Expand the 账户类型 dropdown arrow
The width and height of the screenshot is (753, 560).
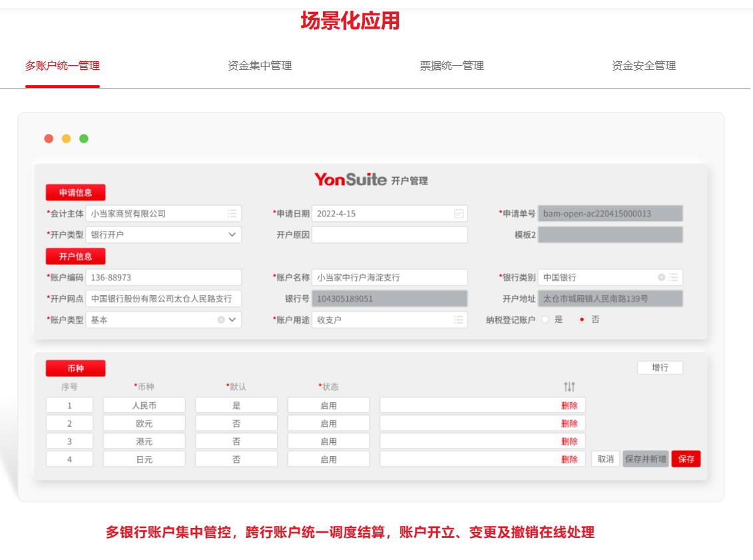(x=232, y=320)
